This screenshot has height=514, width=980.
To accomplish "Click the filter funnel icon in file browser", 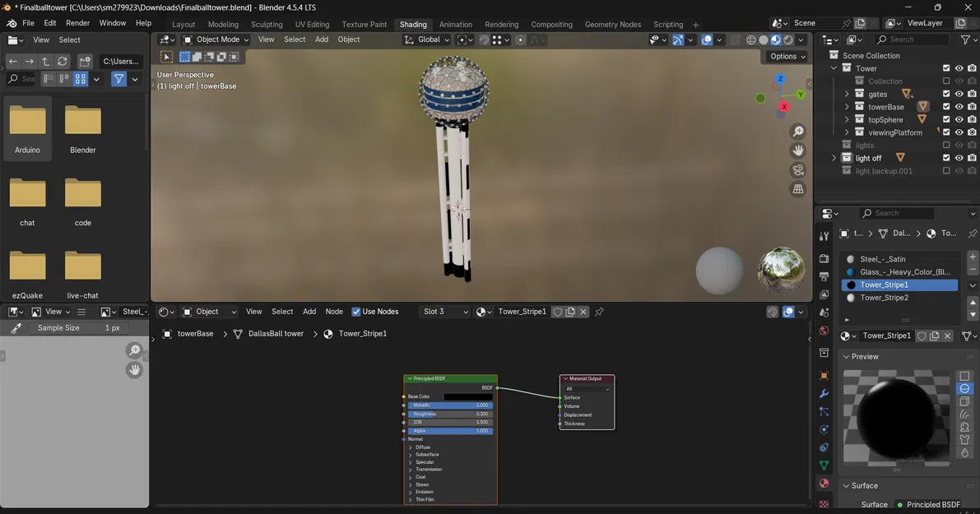I will click(x=119, y=79).
